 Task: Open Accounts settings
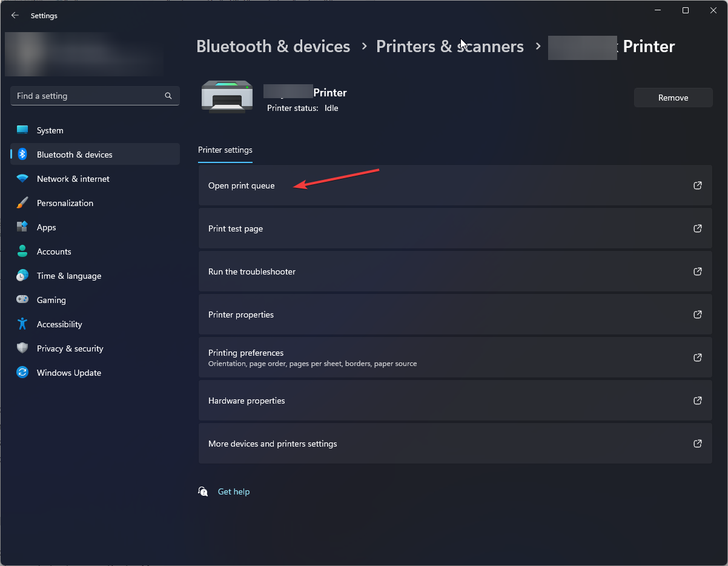tap(95, 251)
